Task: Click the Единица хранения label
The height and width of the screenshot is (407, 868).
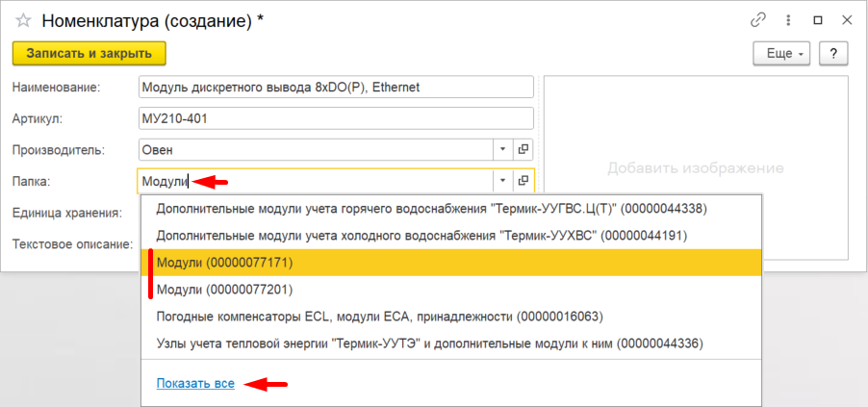Action: point(67,212)
